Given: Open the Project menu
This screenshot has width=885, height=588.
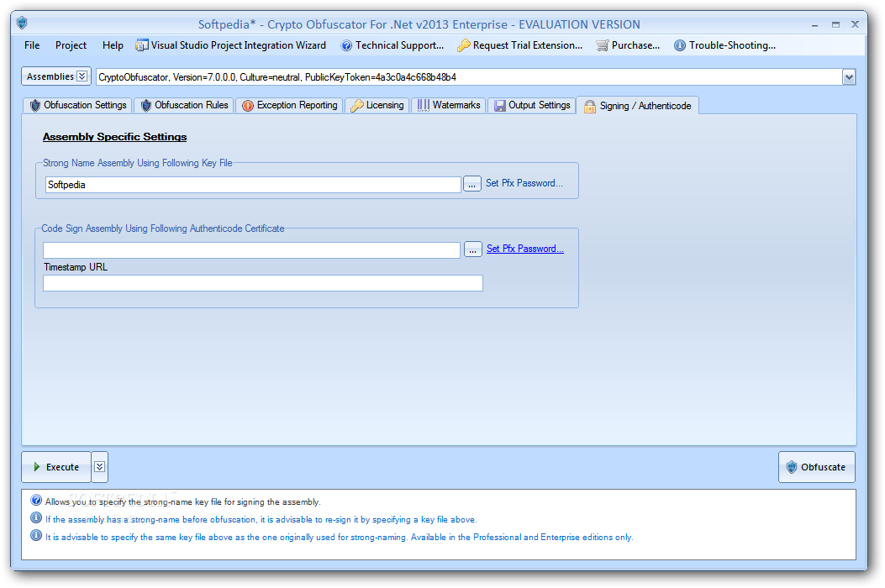Looking at the screenshot, I should (71, 45).
